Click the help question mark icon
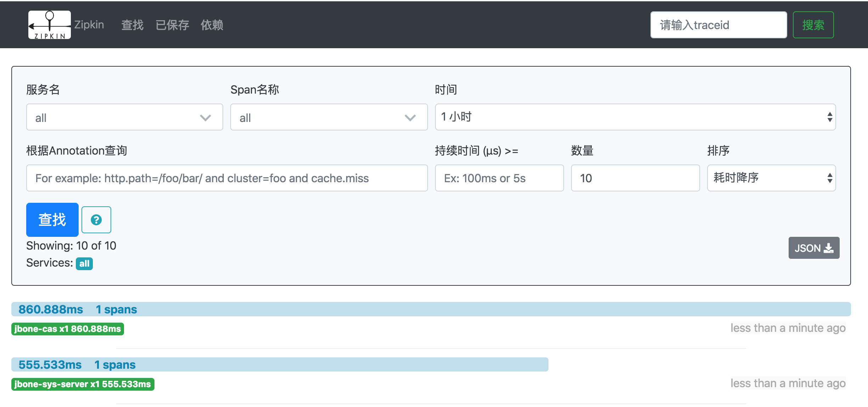Image resolution: width=868 pixels, height=407 pixels. pyautogui.click(x=96, y=220)
